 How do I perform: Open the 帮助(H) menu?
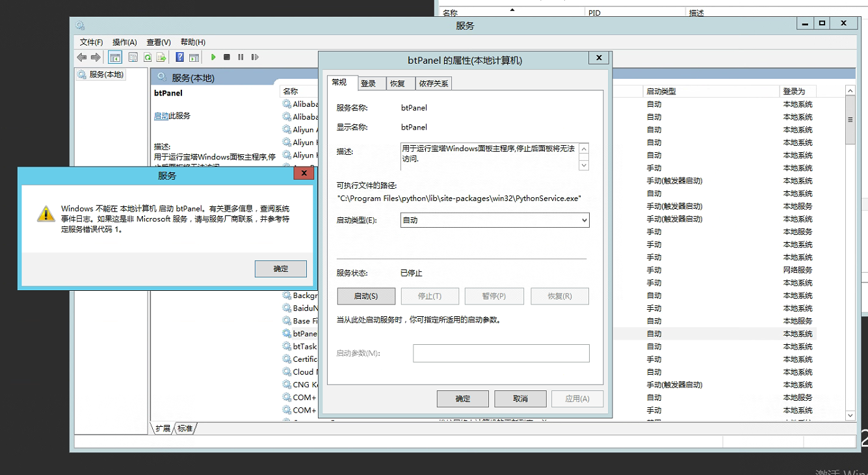(x=193, y=42)
